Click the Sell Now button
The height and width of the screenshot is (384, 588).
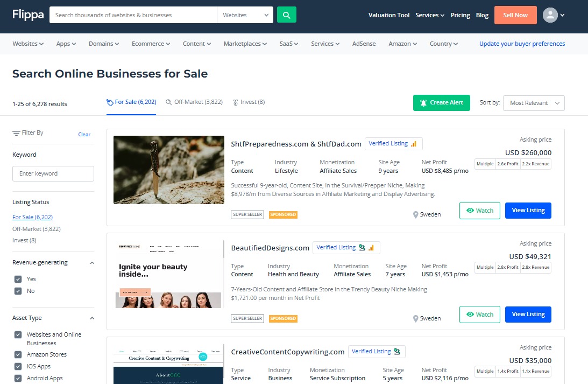[x=515, y=15]
